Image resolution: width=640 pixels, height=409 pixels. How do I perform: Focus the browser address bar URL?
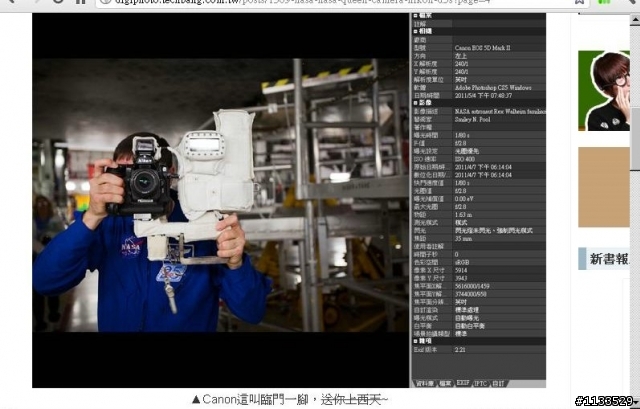pos(302,2)
